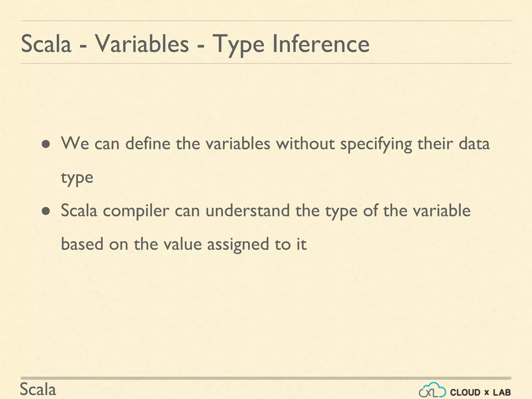
Task: Click 'Scala' at start of title
Action: [x=46, y=44]
